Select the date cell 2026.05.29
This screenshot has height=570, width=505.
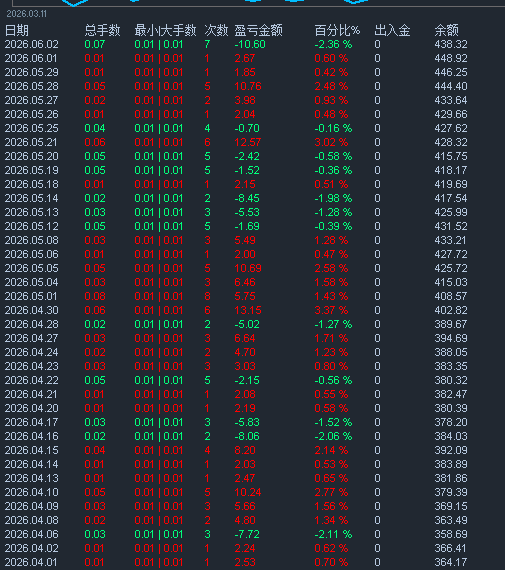32,72
